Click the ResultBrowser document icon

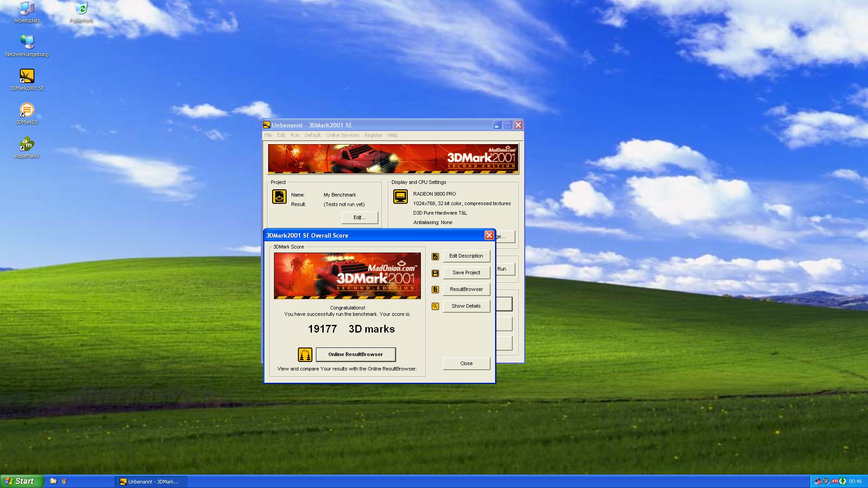coord(435,290)
